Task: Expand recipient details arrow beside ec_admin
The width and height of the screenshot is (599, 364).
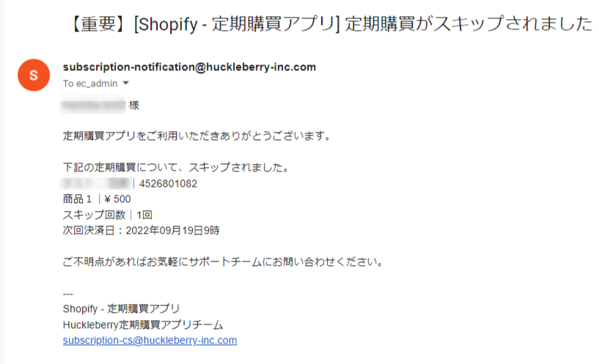Action: 125,83
